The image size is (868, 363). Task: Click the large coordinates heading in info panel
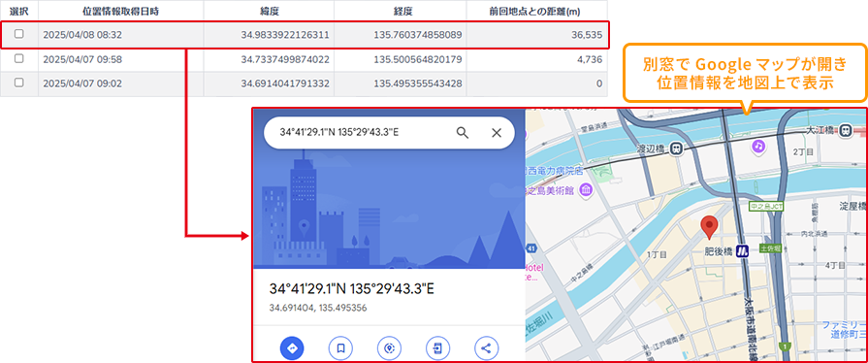[x=352, y=289]
